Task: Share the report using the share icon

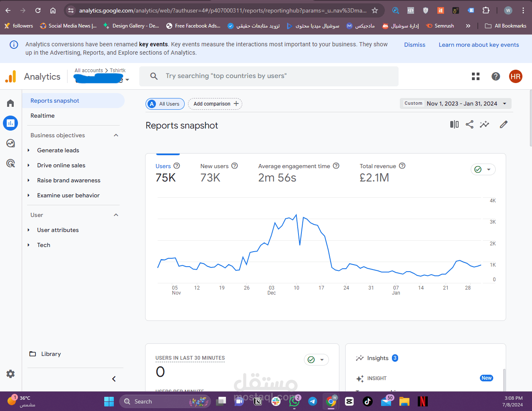Action: click(x=469, y=124)
